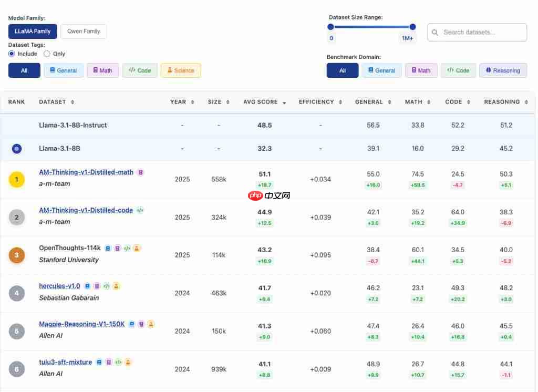Viewport: 538px width, 392px height.
Task: Click the Science badge next to hercules-v1.0
Action: 116,286
